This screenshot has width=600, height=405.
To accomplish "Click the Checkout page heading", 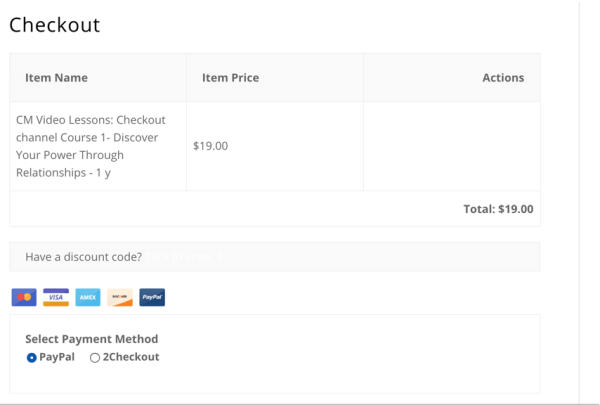I will point(54,25).
